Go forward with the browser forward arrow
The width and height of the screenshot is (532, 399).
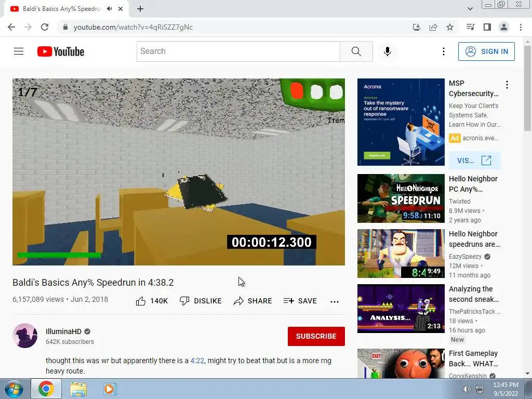coord(28,27)
